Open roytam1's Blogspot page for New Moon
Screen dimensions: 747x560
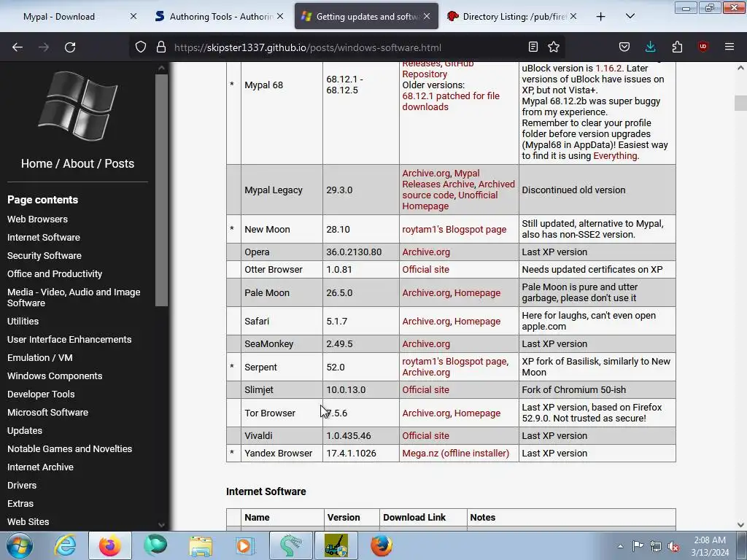[x=454, y=230]
